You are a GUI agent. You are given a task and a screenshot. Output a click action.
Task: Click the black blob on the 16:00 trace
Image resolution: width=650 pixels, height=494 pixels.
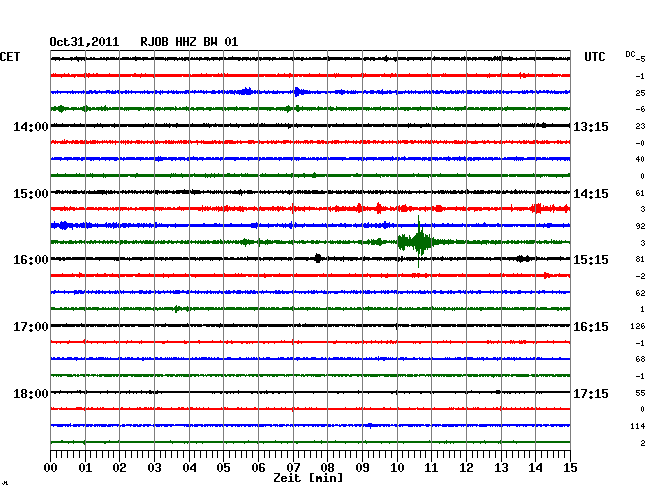(318, 258)
